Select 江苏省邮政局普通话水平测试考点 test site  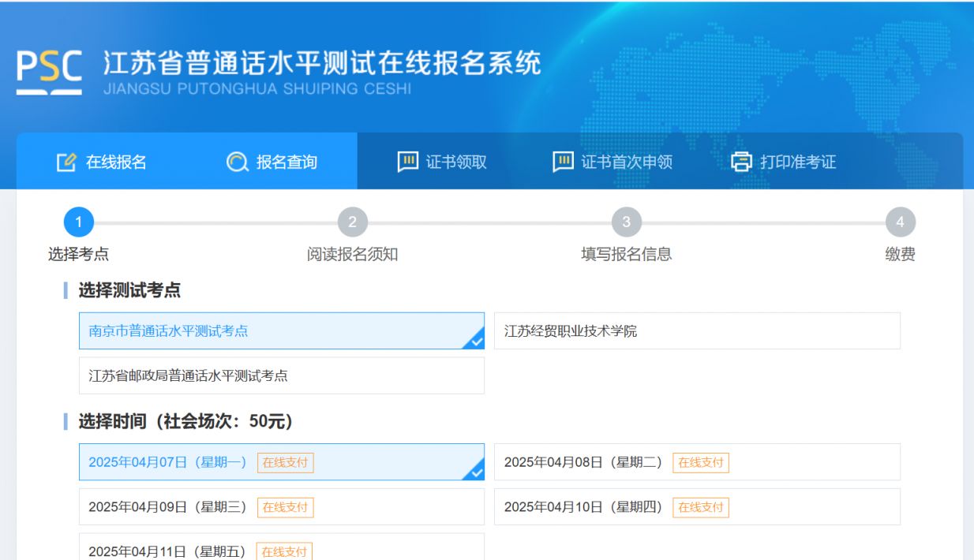tap(282, 375)
